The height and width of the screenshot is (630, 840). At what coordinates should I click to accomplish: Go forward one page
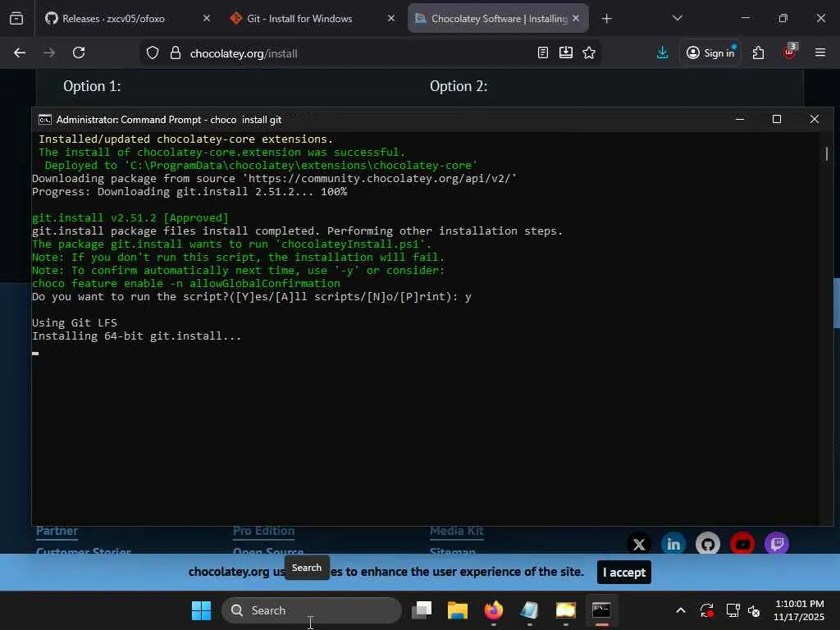point(49,52)
